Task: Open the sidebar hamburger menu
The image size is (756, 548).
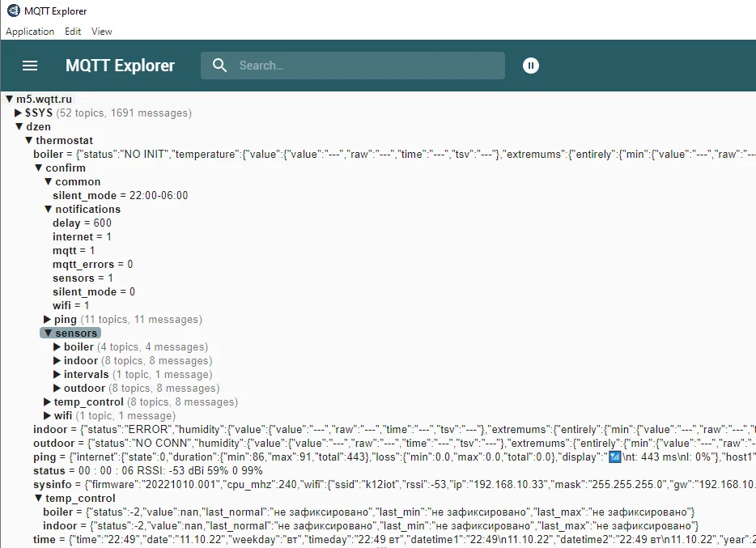Action: [x=30, y=66]
